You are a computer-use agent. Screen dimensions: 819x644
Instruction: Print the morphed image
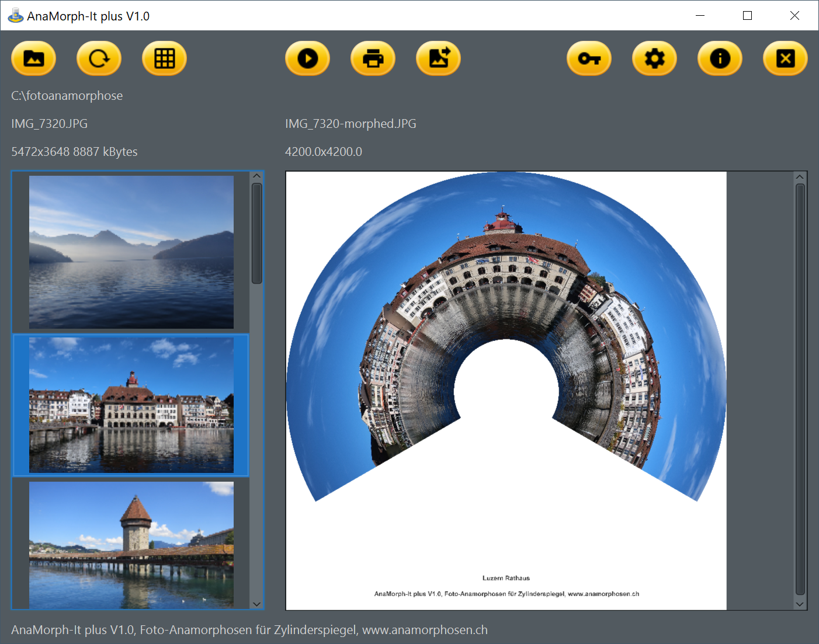coord(373,58)
